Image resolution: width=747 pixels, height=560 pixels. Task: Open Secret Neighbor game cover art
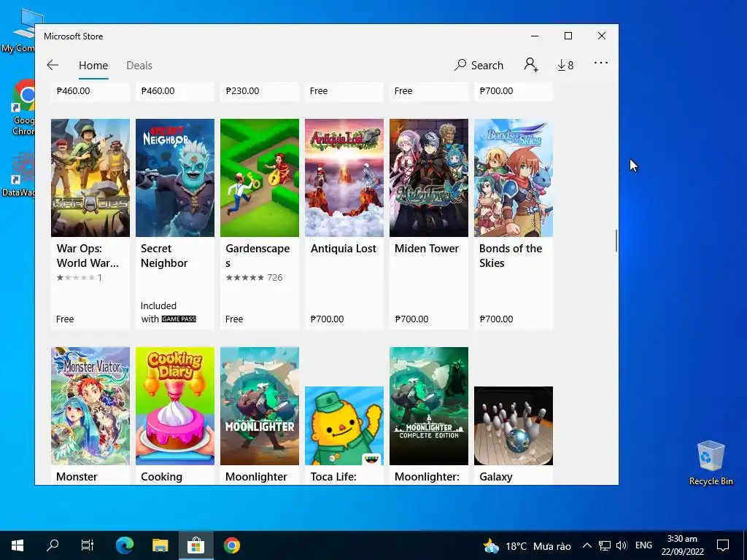click(175, 178)
